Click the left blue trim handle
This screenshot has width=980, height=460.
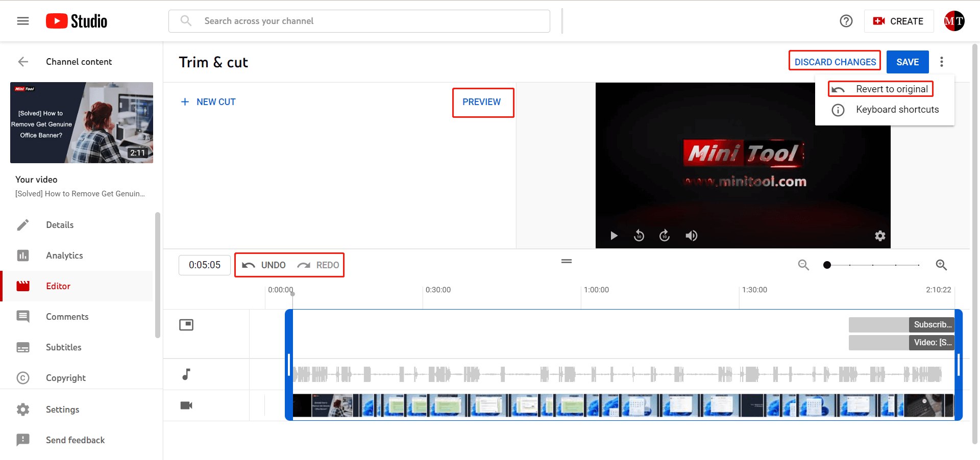coord(289,365)
